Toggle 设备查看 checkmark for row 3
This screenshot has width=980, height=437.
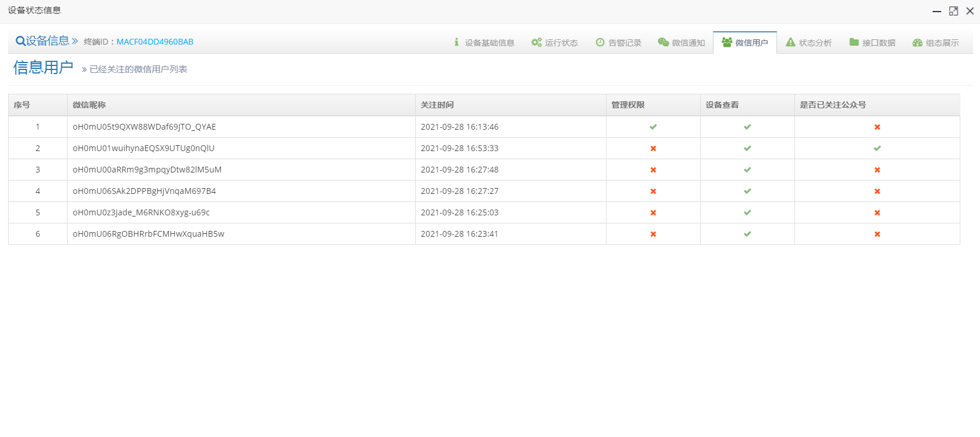(x=748, y=170)
